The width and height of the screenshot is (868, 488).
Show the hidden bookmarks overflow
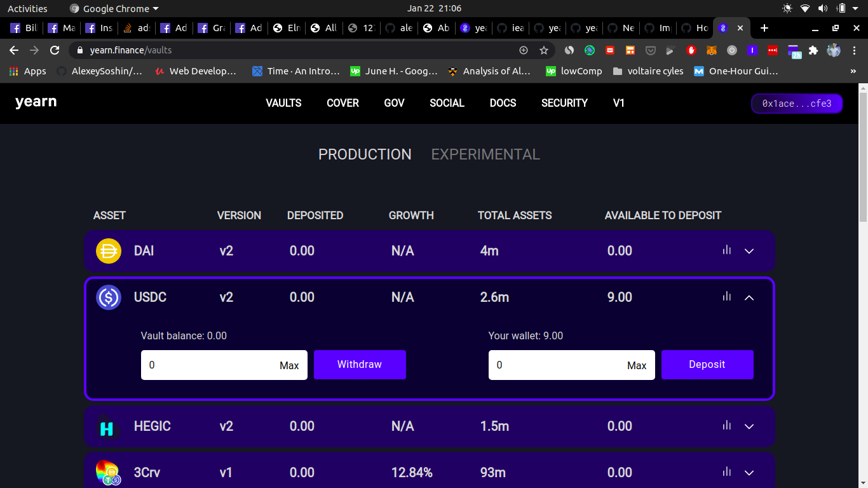click(x=853, y=71)
